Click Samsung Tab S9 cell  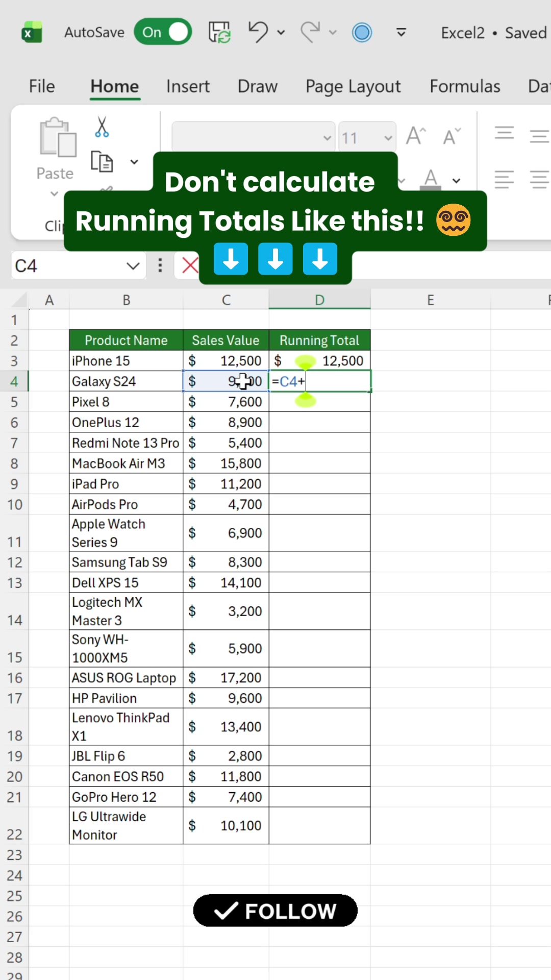tap(126, 562)
